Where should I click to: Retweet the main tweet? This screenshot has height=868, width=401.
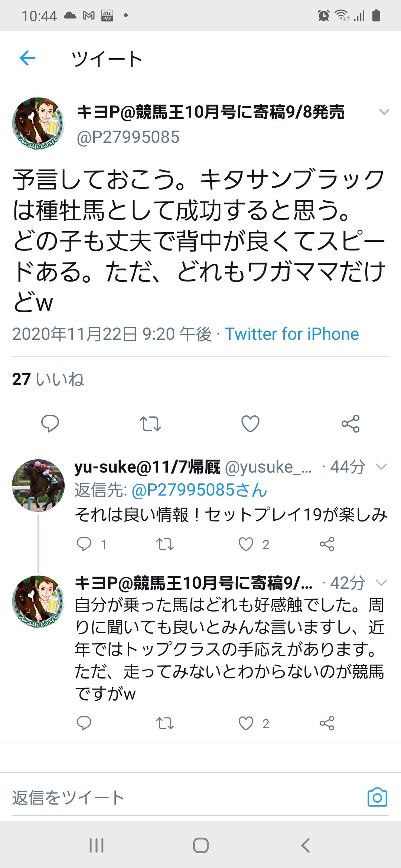[150, 424]
